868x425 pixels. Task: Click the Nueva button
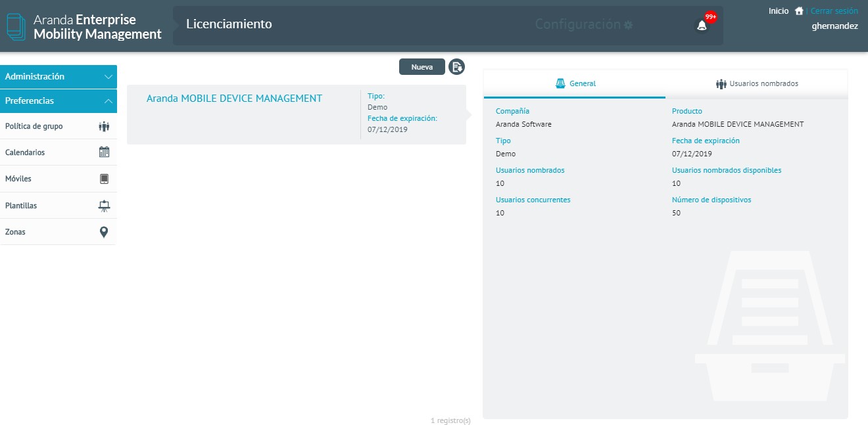pos(422,67)
